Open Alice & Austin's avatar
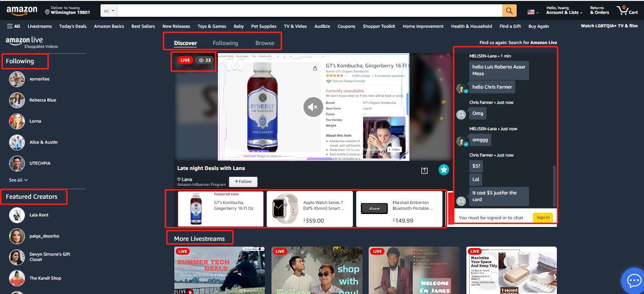The image size is (644, 294). coord(17,142)
